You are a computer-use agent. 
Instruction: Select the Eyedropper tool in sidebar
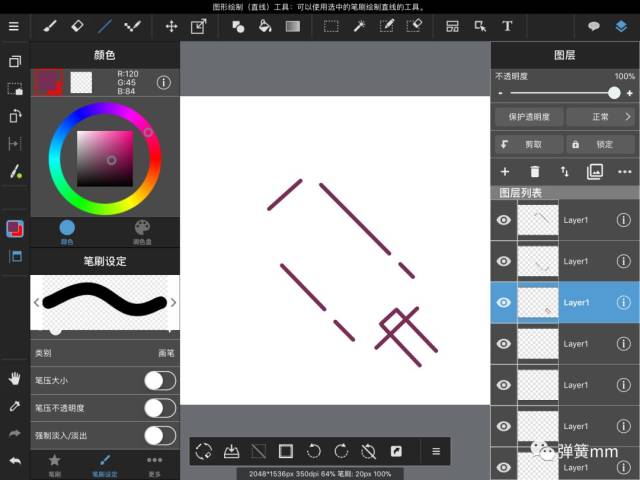tap(15, 406)
